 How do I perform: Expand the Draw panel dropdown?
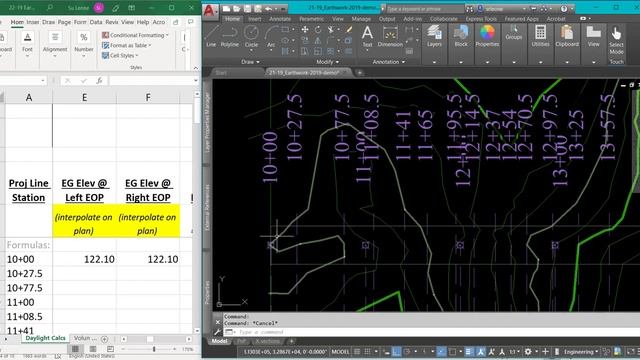[x=250, y=62]
